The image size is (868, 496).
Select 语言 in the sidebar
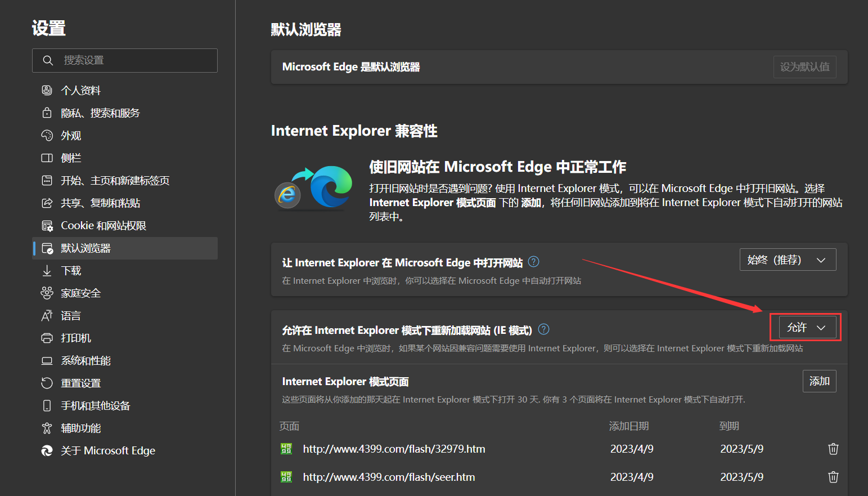click(x=125, y=316)
